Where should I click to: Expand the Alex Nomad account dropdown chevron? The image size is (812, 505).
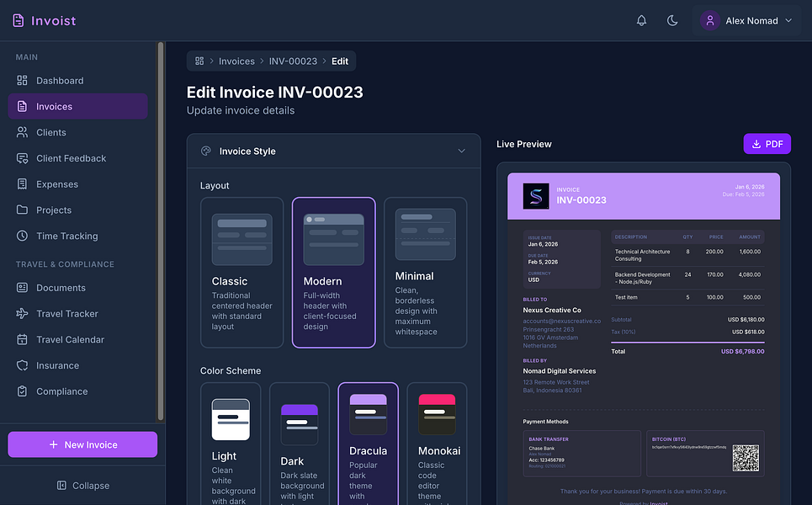click(x=788, y=21)
